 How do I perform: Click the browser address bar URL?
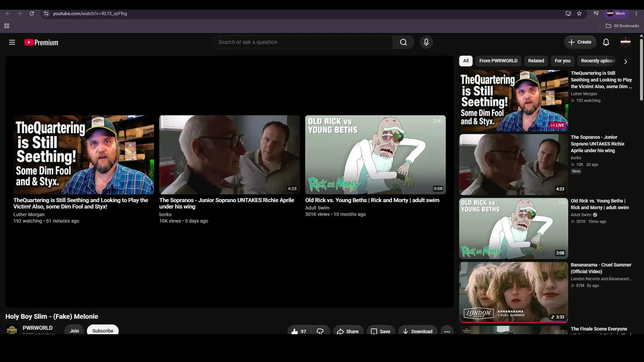(x=90, y=14)
